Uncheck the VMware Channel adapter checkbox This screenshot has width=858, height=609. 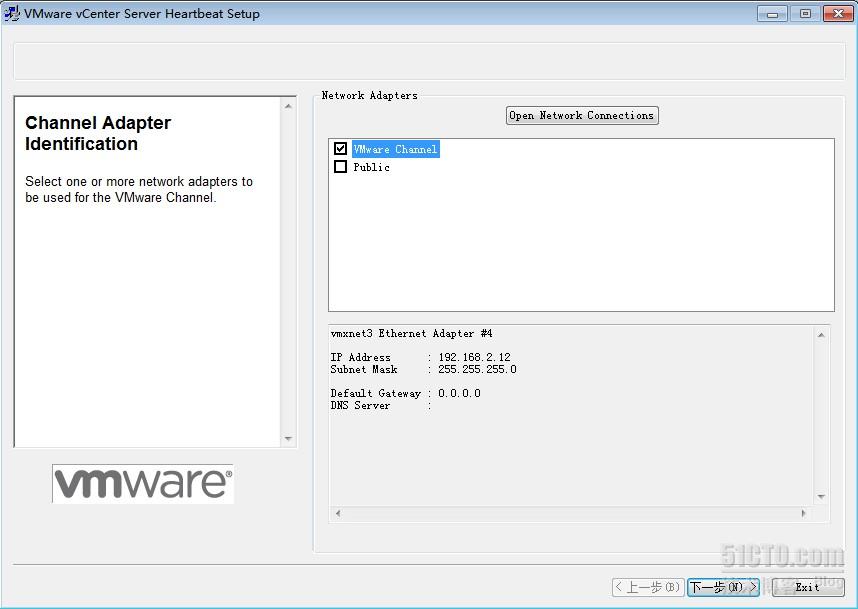(x=340, y=148)
